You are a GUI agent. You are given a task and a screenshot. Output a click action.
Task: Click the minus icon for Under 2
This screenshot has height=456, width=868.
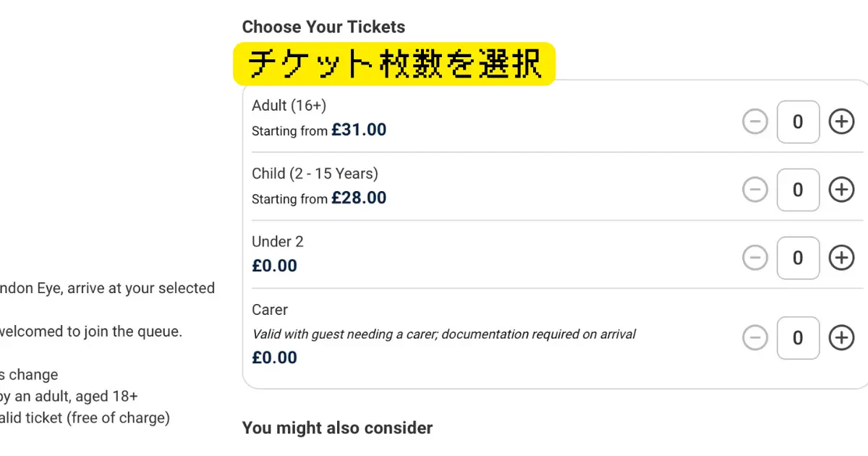tap(754, 258)
